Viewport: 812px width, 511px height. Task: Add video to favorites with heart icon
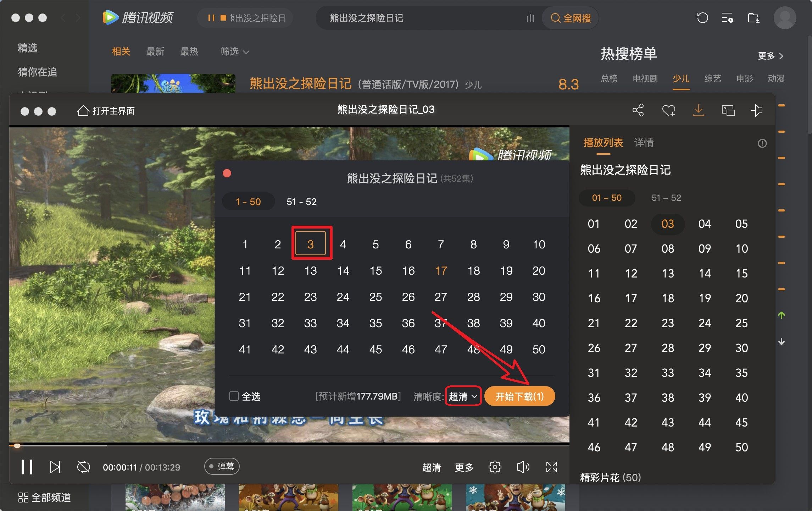coord(668,110)
